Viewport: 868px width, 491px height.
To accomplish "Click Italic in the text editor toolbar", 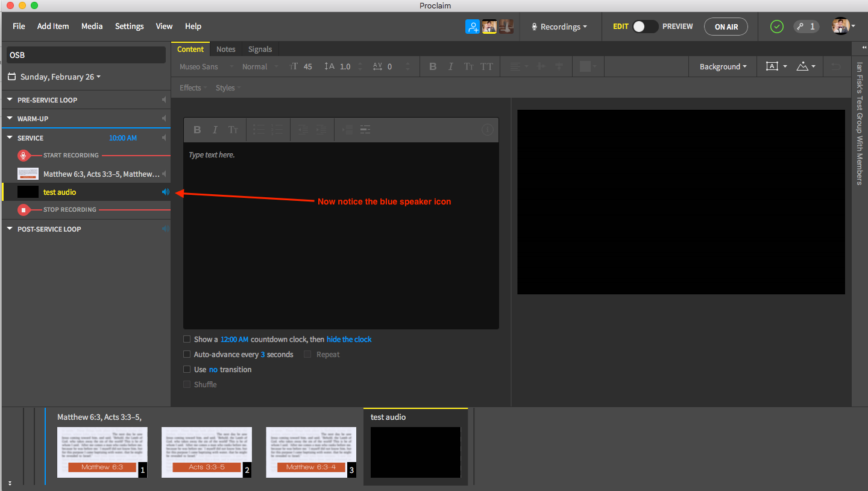I will point(215,130).
